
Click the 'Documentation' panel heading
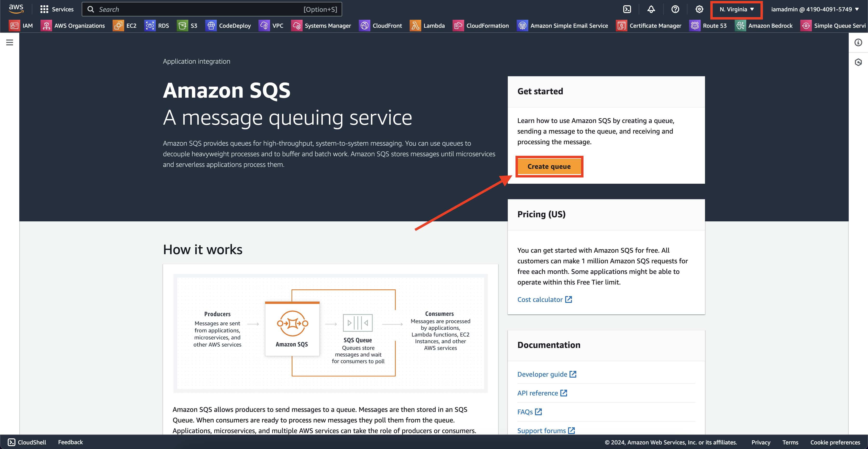coord(549,345)
